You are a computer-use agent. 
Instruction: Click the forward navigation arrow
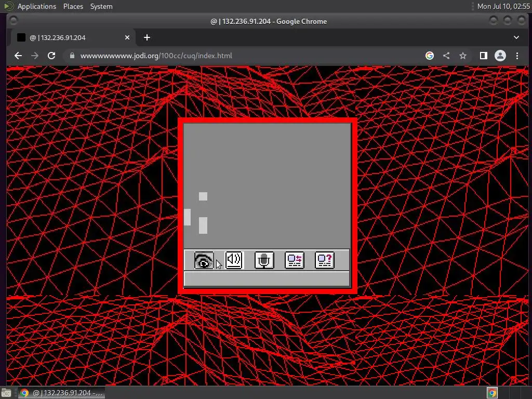[35, 56]
